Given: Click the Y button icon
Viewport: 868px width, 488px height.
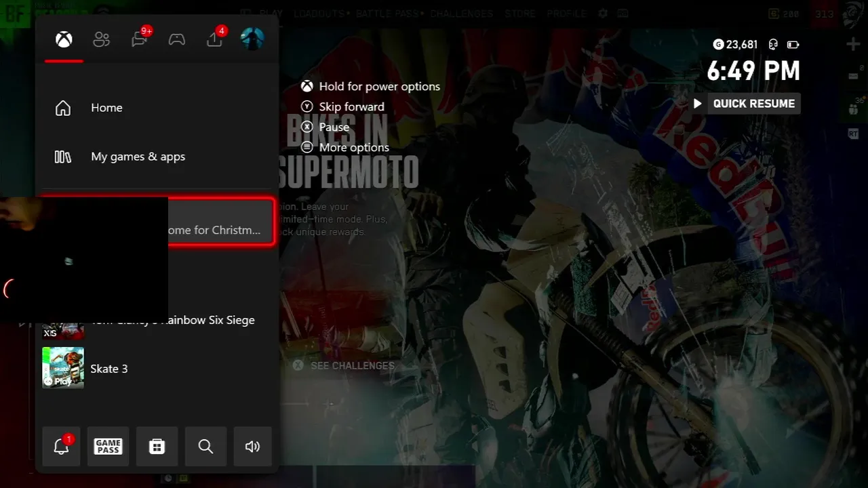Looking at the screenshot, I should click(x=307, y=106).
